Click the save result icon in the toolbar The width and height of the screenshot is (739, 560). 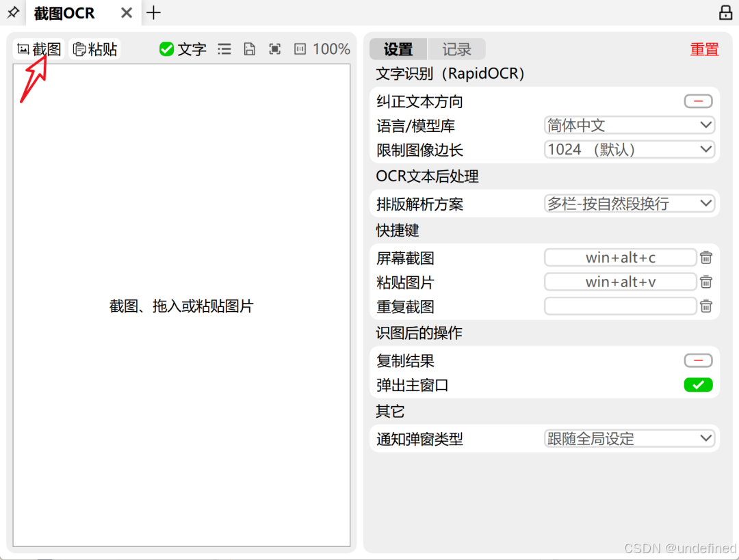click(x=249, y=49)
